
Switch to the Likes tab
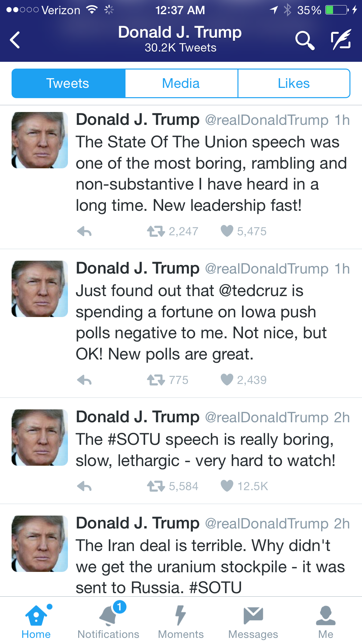(293, 83)
